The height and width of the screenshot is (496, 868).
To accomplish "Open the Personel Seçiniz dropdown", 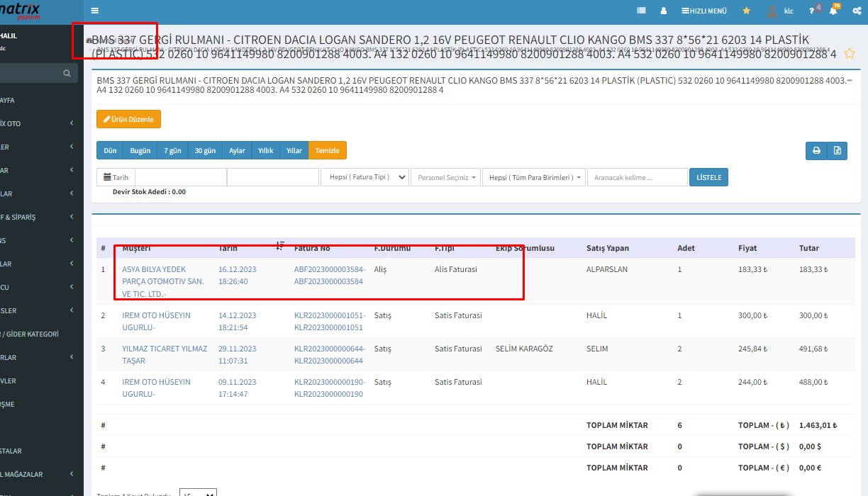I will point(445,177).
